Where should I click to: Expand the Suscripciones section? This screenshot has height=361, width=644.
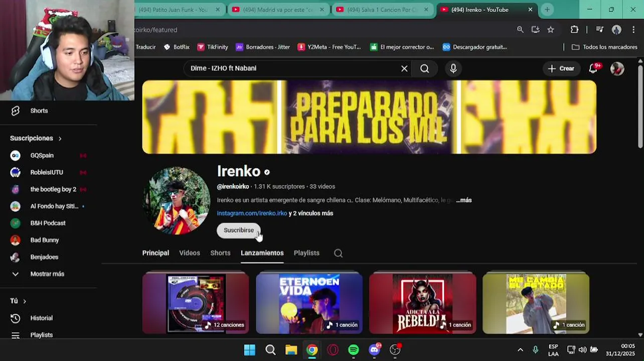pos(36,138)
